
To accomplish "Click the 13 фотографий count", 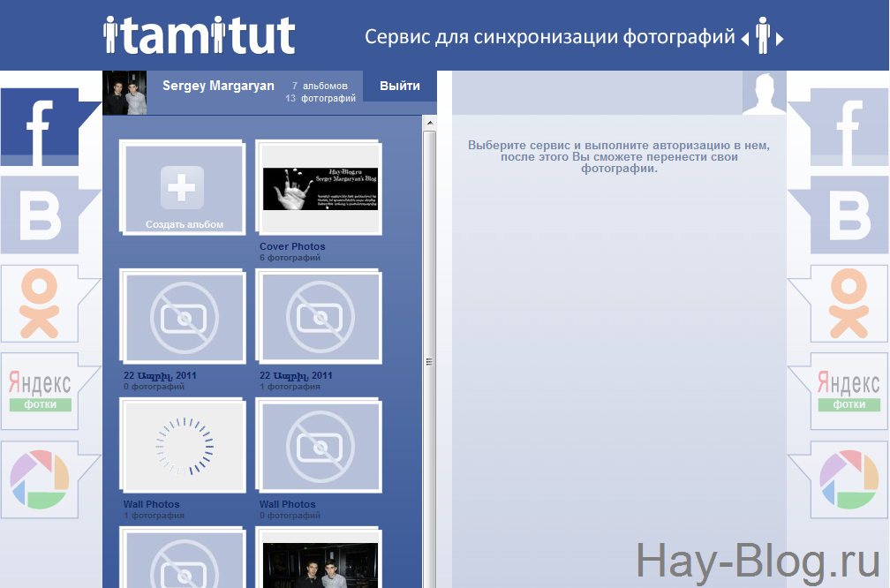I will pos(321,98).
